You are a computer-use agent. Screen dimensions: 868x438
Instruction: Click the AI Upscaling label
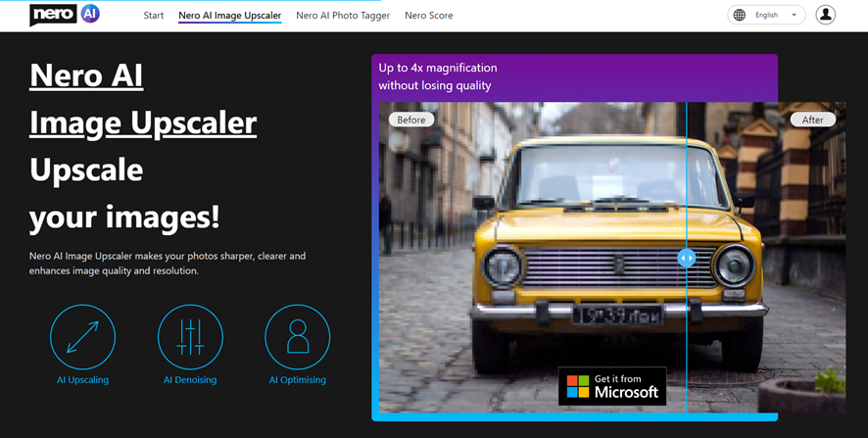82,380
